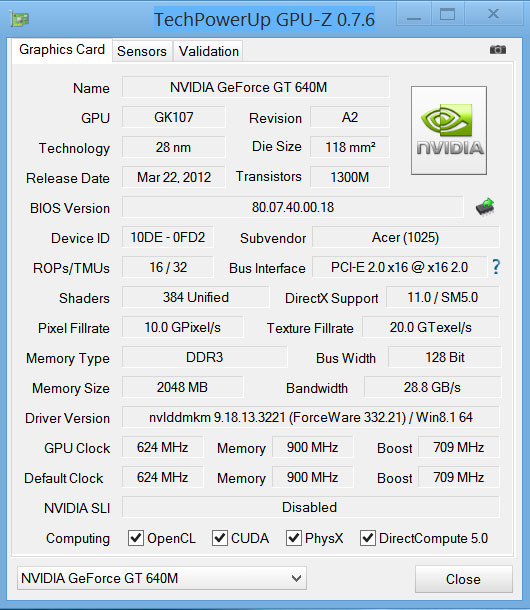Select the Graphics Card tab

pos(62,50)
